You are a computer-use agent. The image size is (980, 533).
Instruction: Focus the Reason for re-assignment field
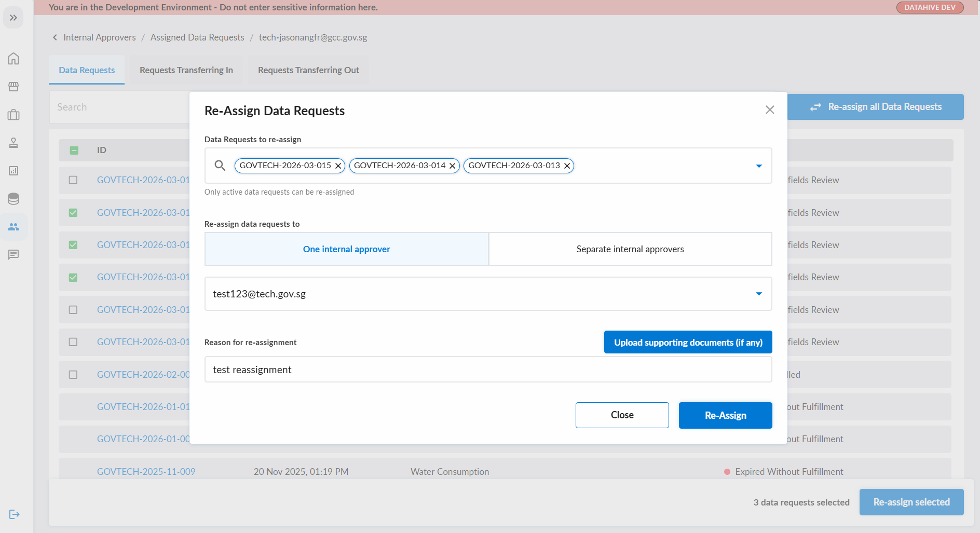(x=488, y=370)
